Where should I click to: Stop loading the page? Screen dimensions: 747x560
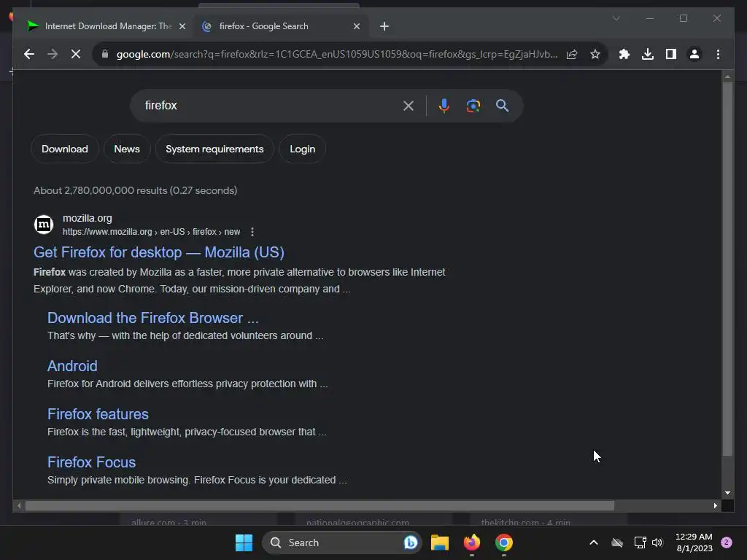point(76,54)
